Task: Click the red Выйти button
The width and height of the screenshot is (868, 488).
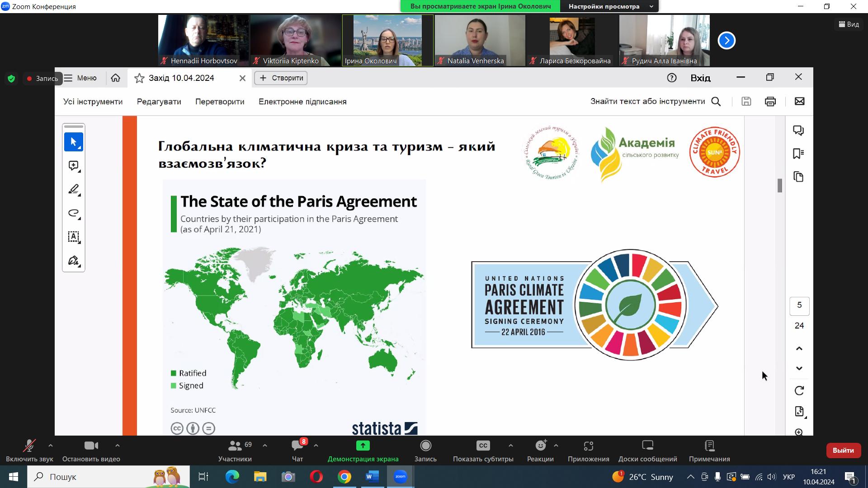Action: click(843, 450)
